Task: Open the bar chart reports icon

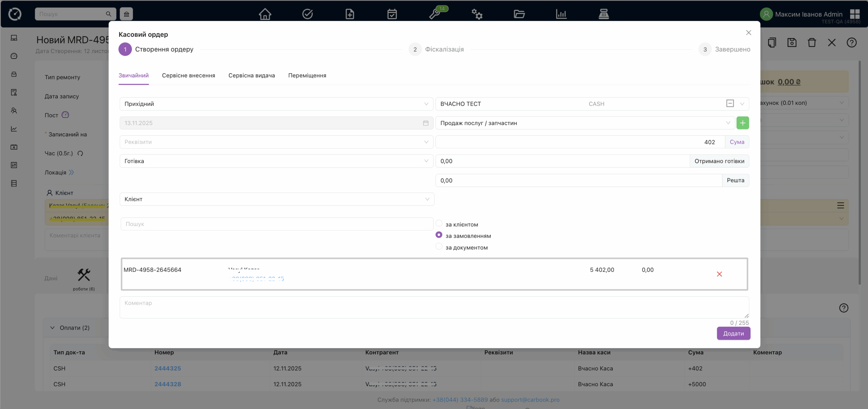Action: coord(561,14)
